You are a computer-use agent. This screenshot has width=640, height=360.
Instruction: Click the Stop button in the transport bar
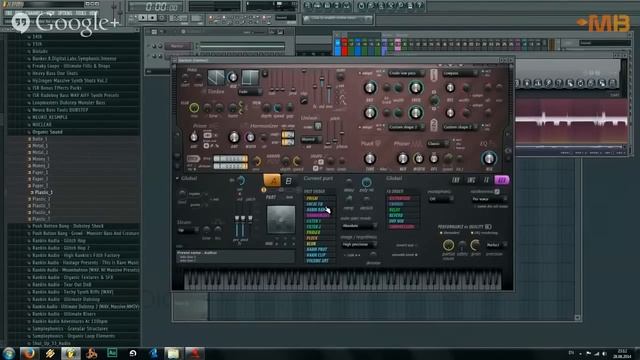click(152, 18)
